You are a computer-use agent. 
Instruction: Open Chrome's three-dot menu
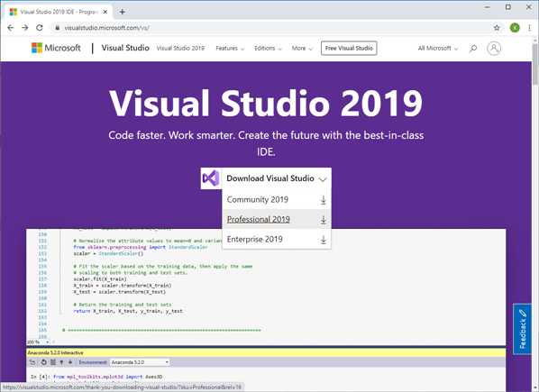(x=529, y=28)
